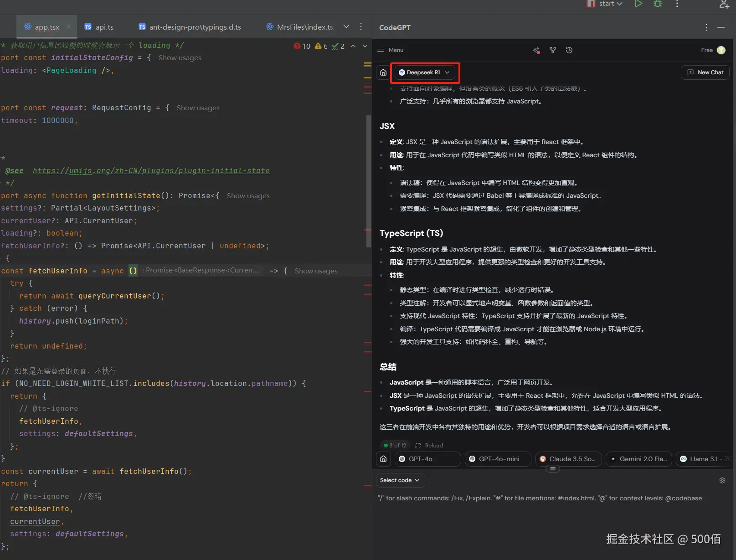Open the MrsFiles\index.tsx tab

click(x=300, y=27)
